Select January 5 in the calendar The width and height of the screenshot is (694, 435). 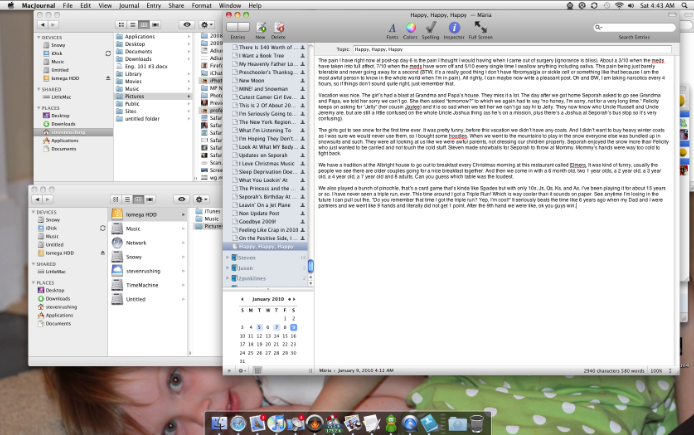(259, 327)
